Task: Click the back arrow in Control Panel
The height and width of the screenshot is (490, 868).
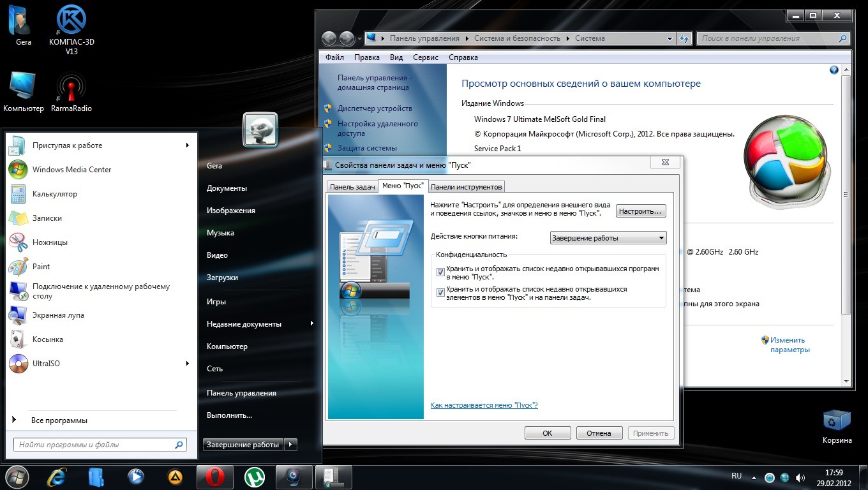Action: point(329,38)
